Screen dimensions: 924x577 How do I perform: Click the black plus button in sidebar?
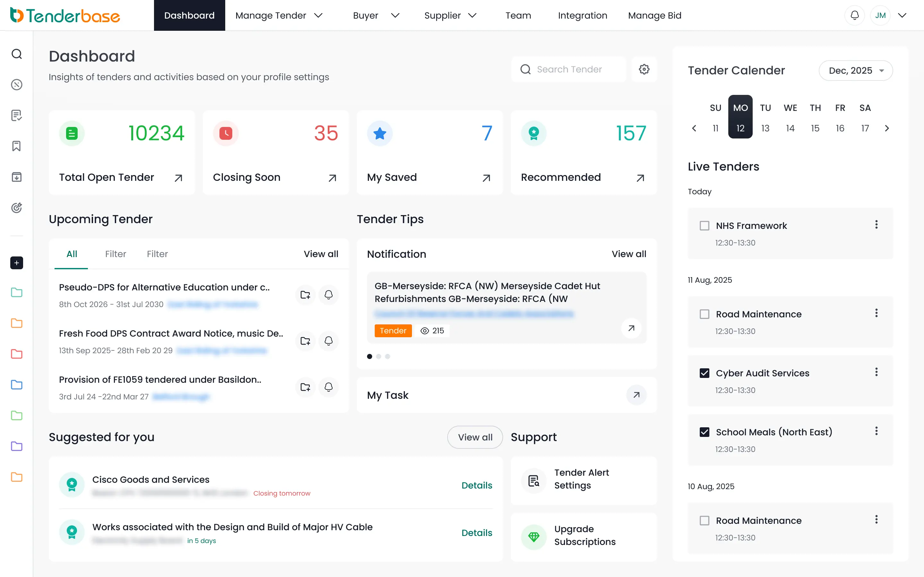16,263
